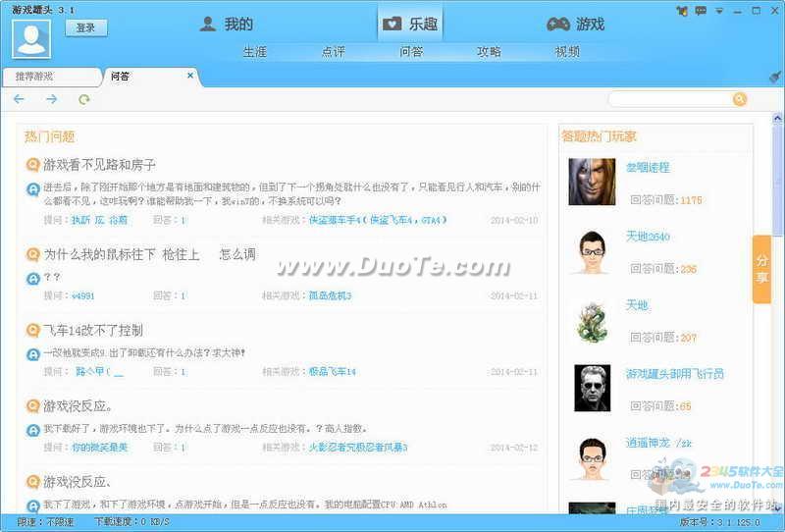
Task: Click the 下载速度 status text
Action: click(131, 522)
